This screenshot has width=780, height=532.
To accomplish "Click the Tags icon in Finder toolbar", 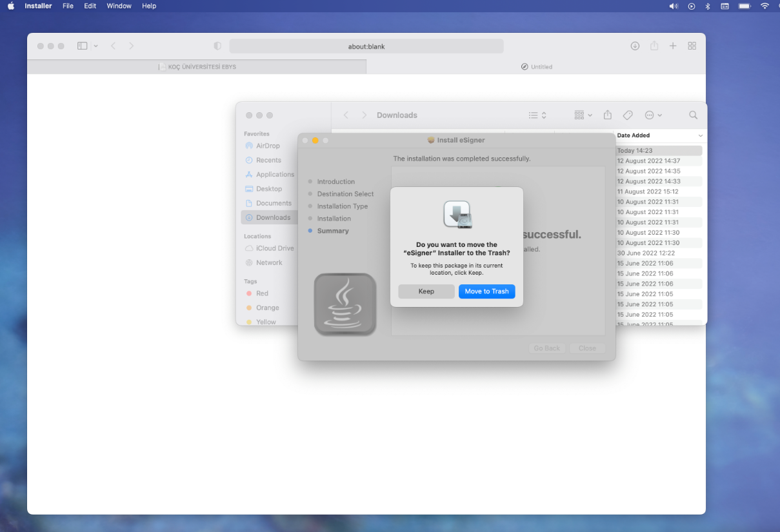I will (x=627, y=115).
